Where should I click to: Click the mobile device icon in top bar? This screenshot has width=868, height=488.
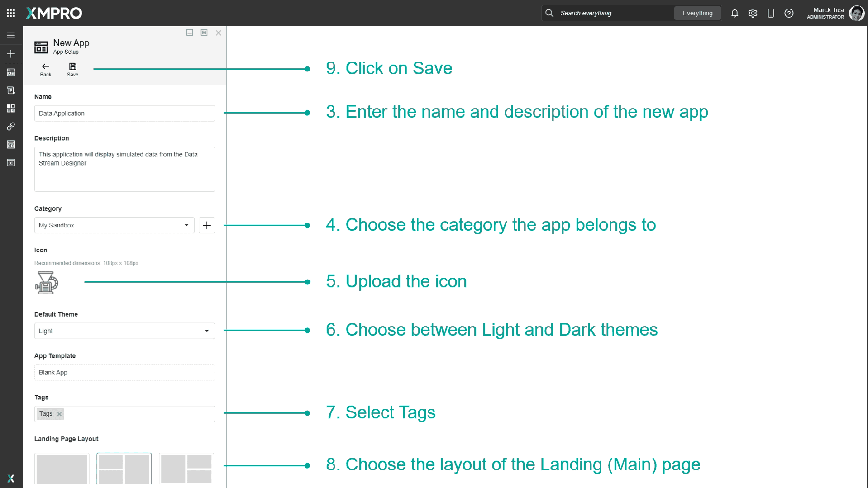771,13
